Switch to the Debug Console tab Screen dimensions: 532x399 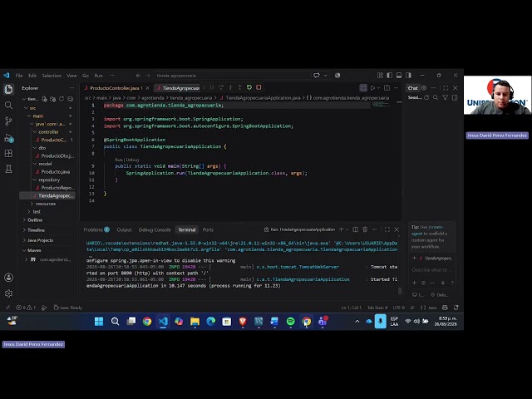tap(155, 229)
